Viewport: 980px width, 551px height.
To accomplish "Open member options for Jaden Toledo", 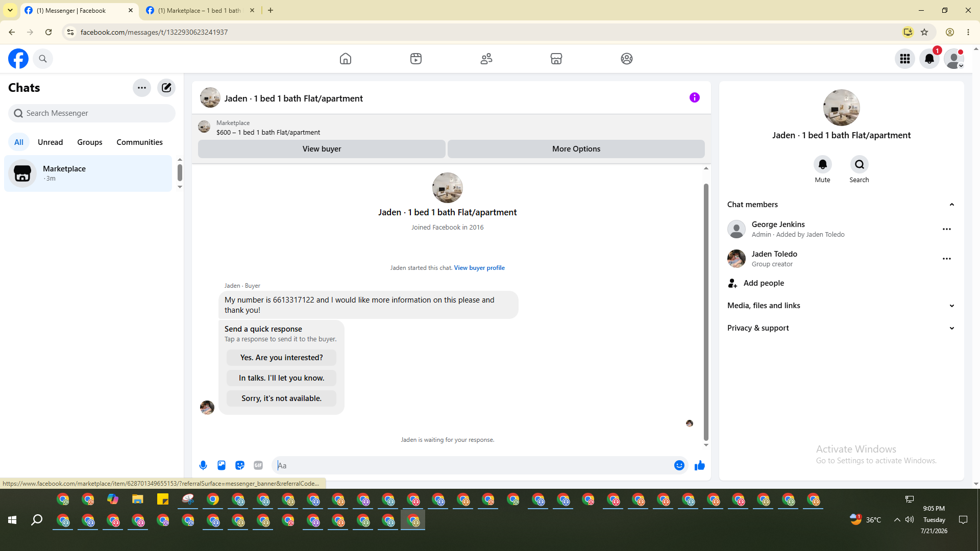I will 947,259.
